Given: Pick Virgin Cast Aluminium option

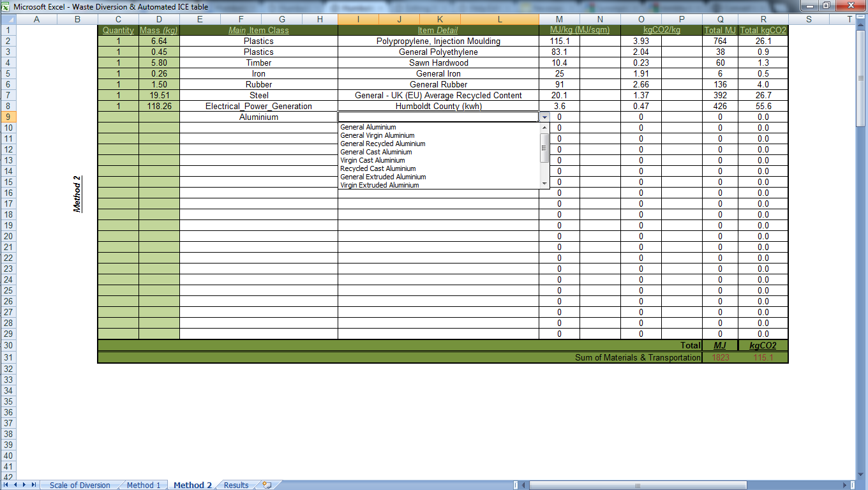Looking at the screenshot, I should [x=373, y=160].
